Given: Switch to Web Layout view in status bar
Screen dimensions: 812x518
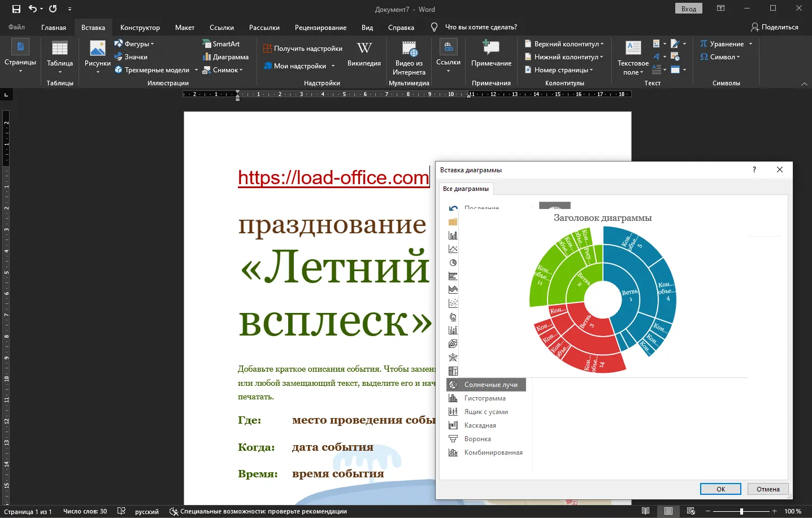Looking at the screenshot, I should click(x=691, y=511).
